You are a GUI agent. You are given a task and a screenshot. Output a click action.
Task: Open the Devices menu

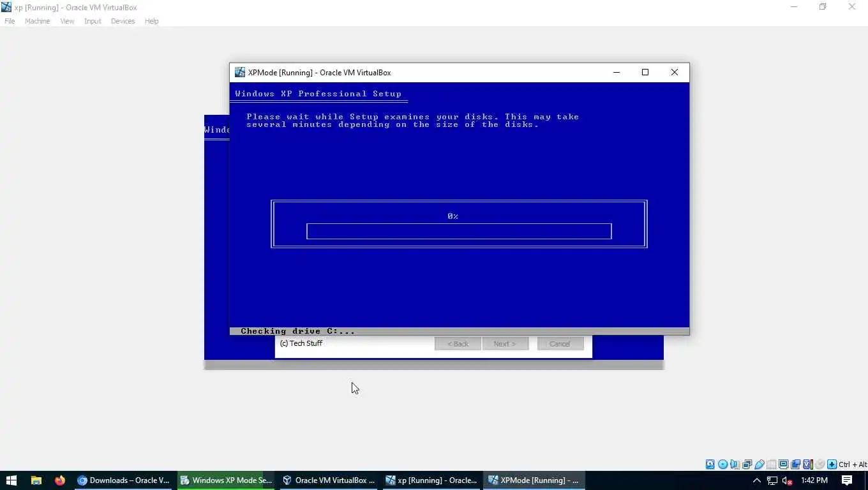123,21
